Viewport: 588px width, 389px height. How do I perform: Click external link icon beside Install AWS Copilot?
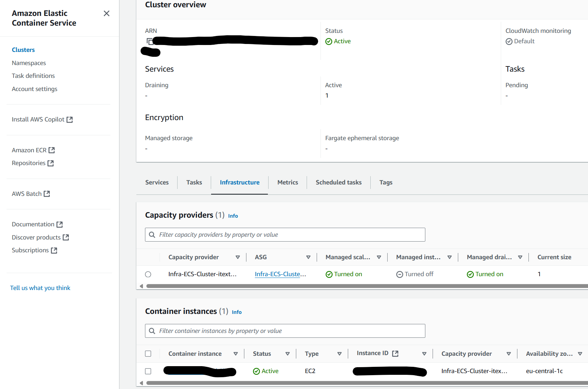click(x=70, y=120)
